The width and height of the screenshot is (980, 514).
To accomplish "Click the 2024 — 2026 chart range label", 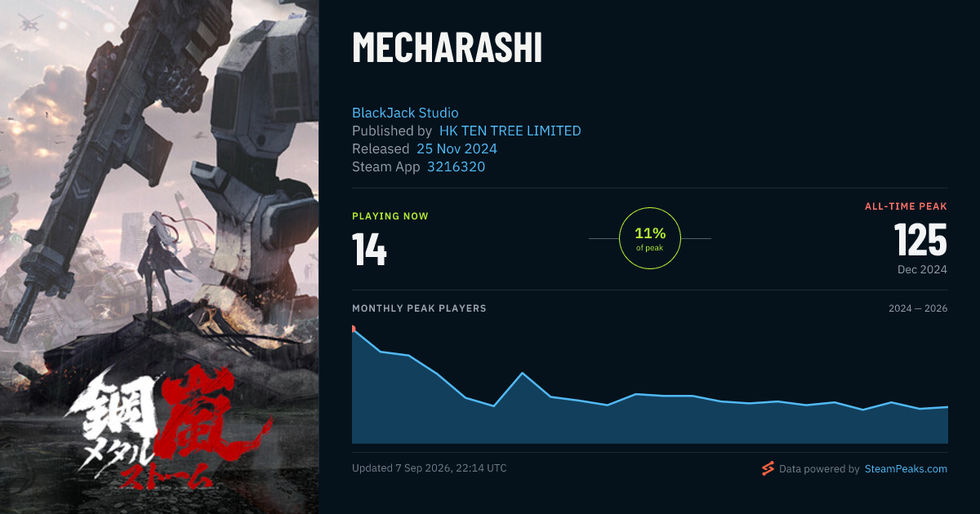I will tap(918, 308).
